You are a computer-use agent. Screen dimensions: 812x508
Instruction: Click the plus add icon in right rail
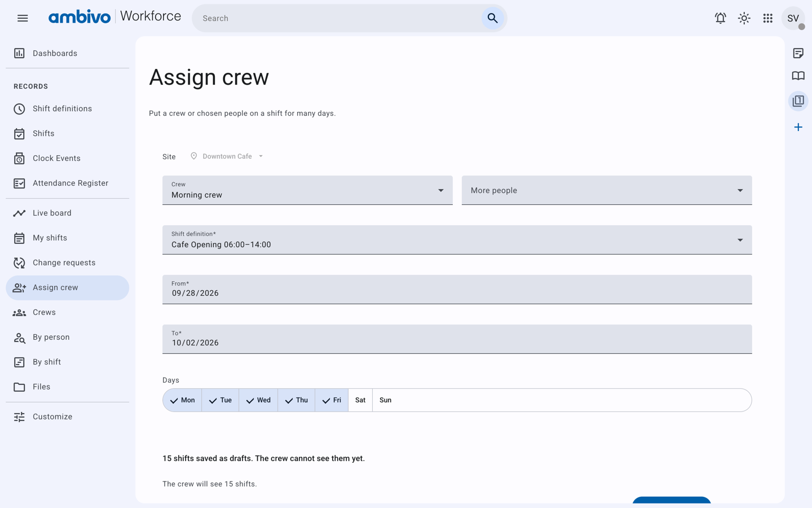tap(798, 127)
